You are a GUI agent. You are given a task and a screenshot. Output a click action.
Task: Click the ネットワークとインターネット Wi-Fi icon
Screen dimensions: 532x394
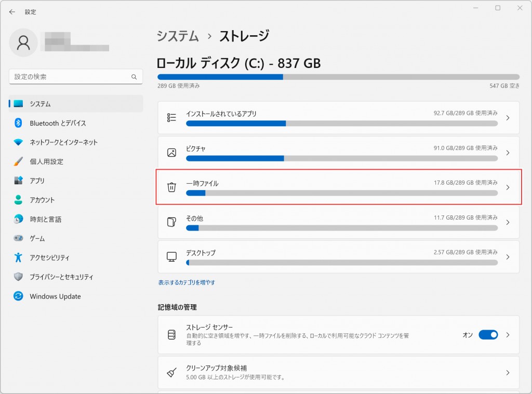click(x=18, y=142)
